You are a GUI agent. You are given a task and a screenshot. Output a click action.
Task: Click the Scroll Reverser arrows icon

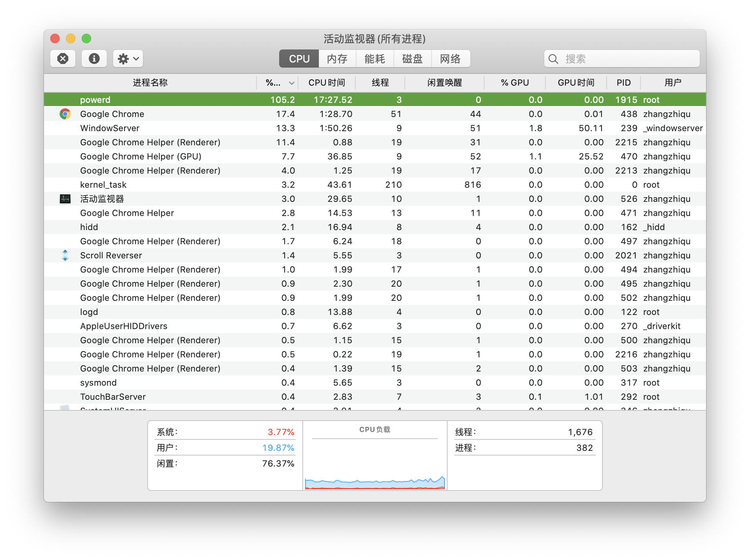point(65,256)
